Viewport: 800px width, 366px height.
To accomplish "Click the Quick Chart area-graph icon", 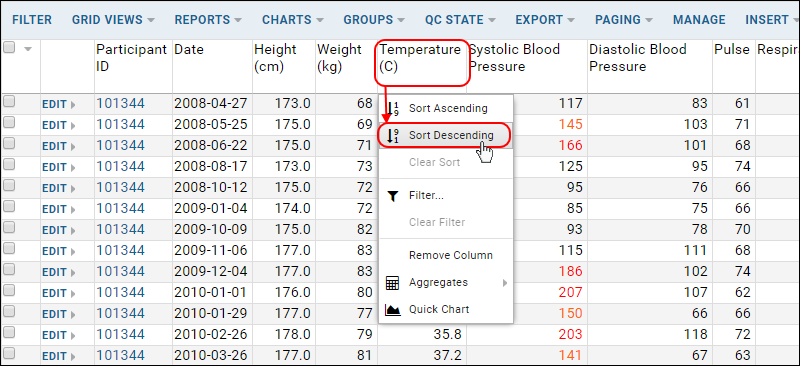I will (392, 309).
